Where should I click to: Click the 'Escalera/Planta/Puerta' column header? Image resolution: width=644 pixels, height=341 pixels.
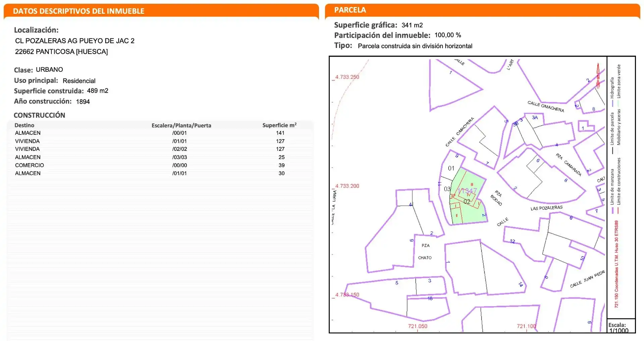(181, 125)
